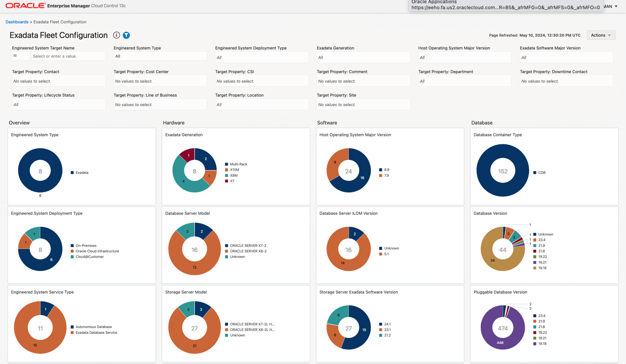
Task: Select the equals operator for Engineered System Target Name
Action: click(x=21, y=56)
